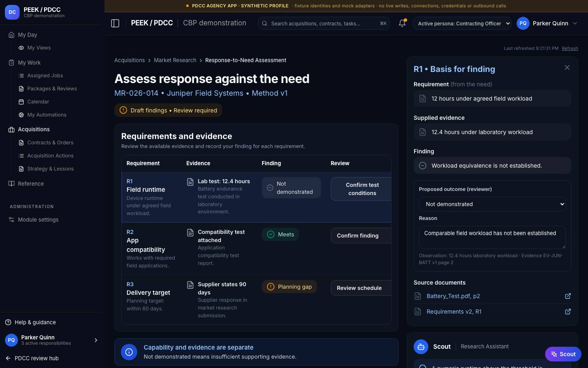
Task: Open Module settings
Action: pos(38,220)
